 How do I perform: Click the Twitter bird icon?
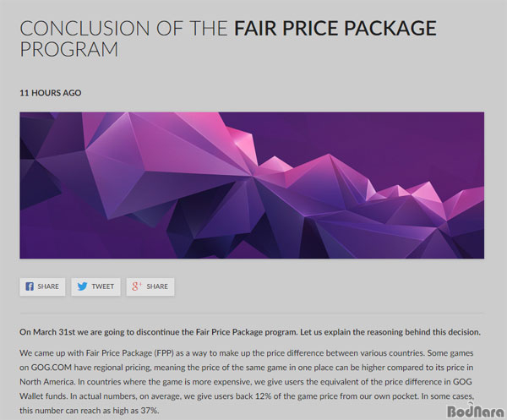pos(82,286)
